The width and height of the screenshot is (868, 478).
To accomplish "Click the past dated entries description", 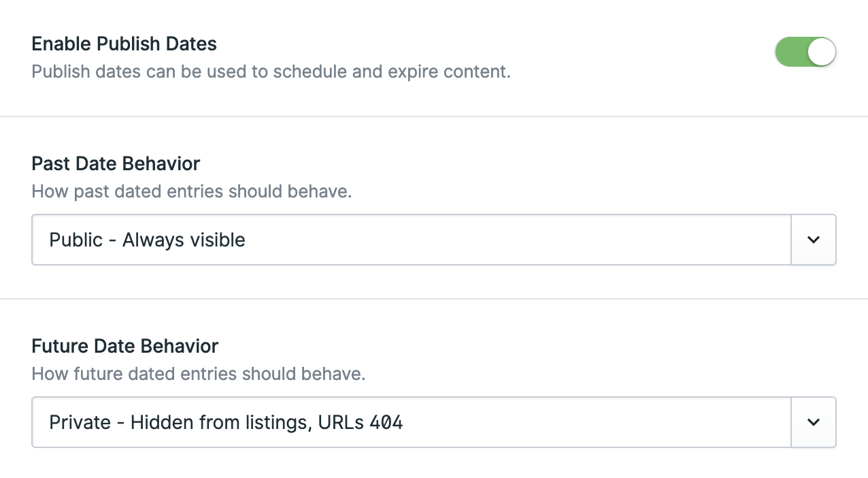I will [x=191, y=191].
